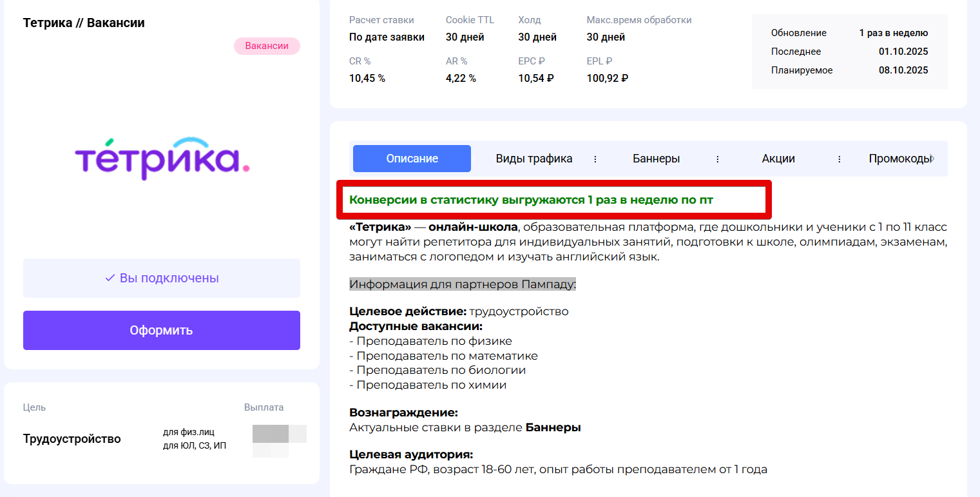The image size is (980, 497).
Task: Open the "Баннеры" tab
Action: [x=656, y=159]
